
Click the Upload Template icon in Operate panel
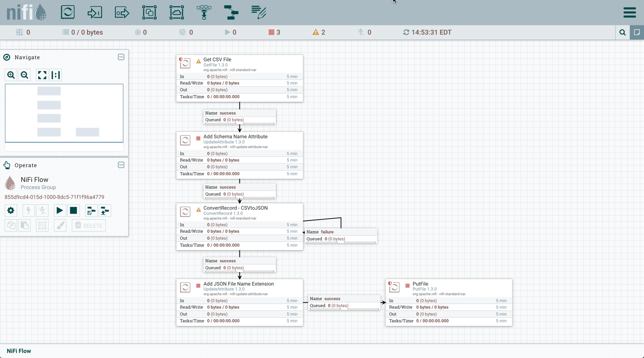105,211
